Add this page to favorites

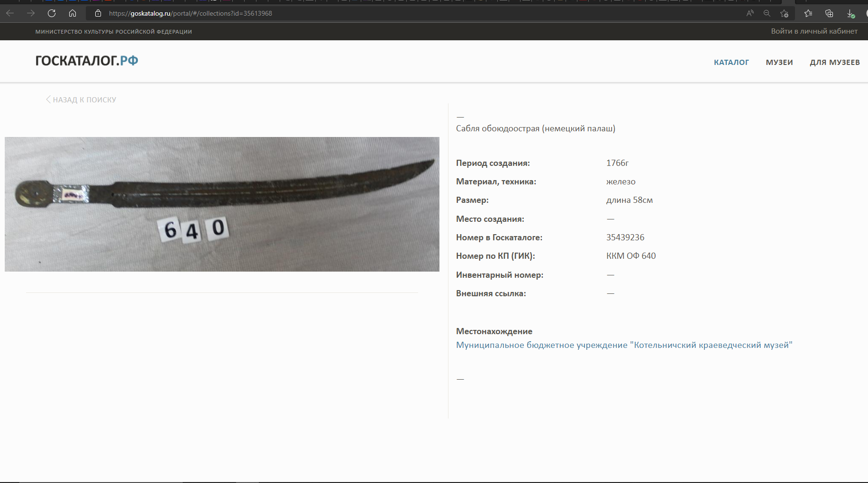pos(785,13)
